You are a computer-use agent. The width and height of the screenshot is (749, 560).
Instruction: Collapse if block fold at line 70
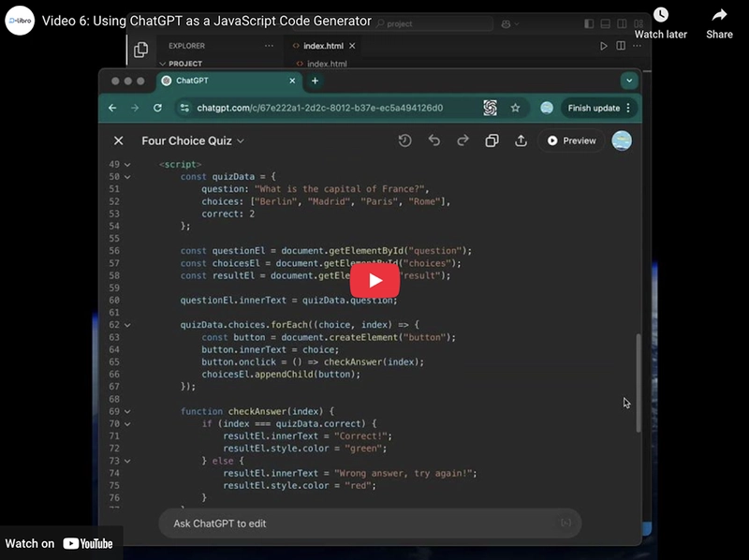[x=127, y=424]
